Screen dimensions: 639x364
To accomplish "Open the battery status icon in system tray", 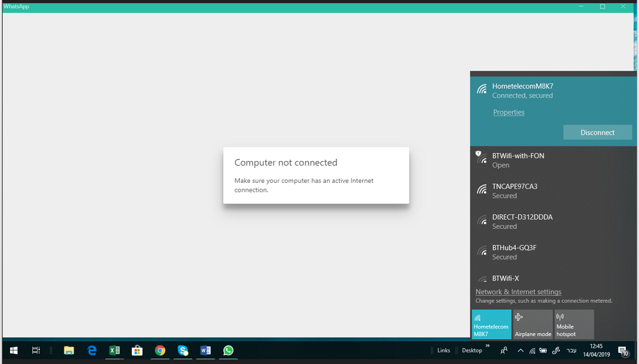I will point(543,350).
